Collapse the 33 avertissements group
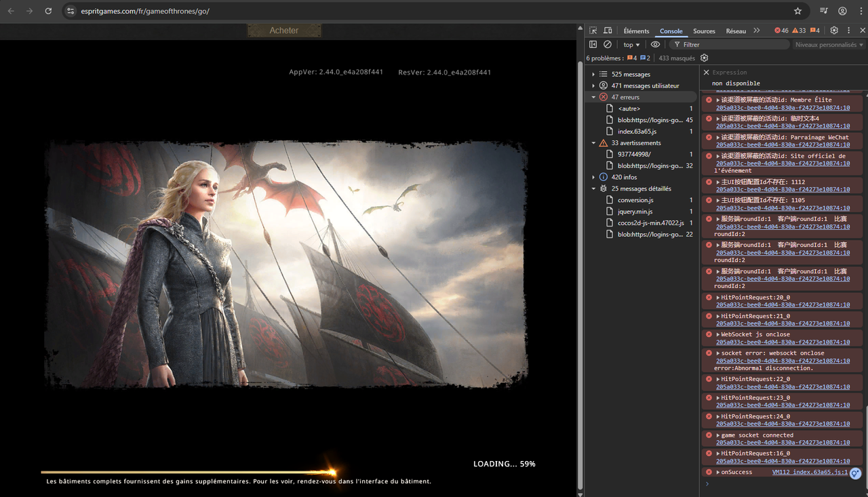The width and height of the screenshot is (868, 497). [594, 143]
